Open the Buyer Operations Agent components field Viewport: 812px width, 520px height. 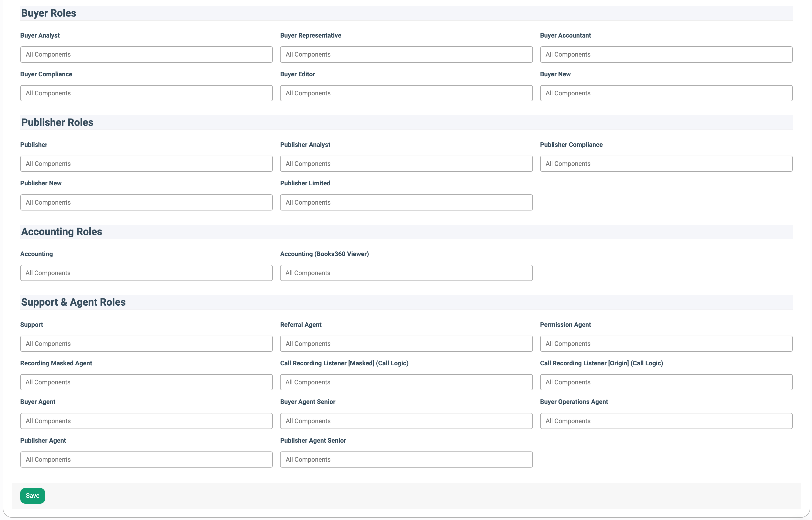pyautogui.click(x=666, y=421)
